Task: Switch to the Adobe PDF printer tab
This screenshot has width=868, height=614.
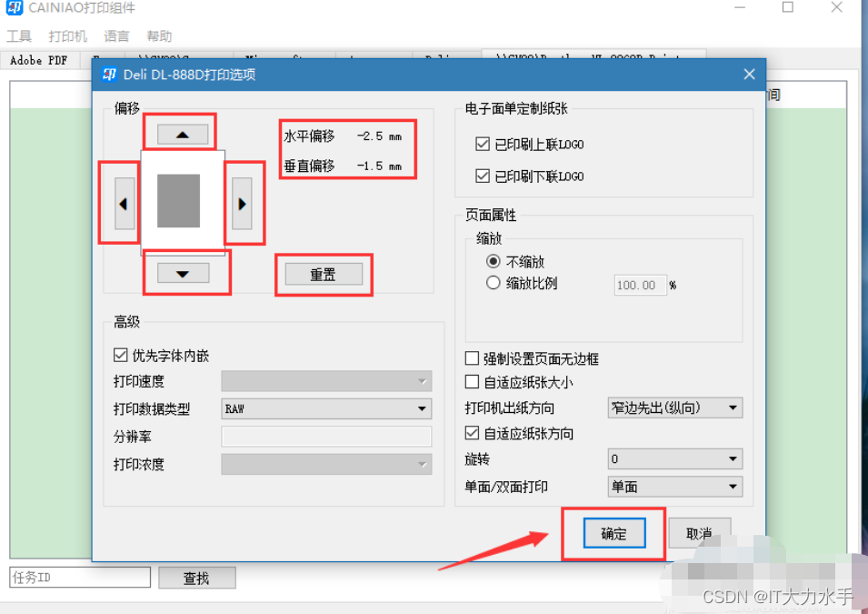Action: coord(40,60)
